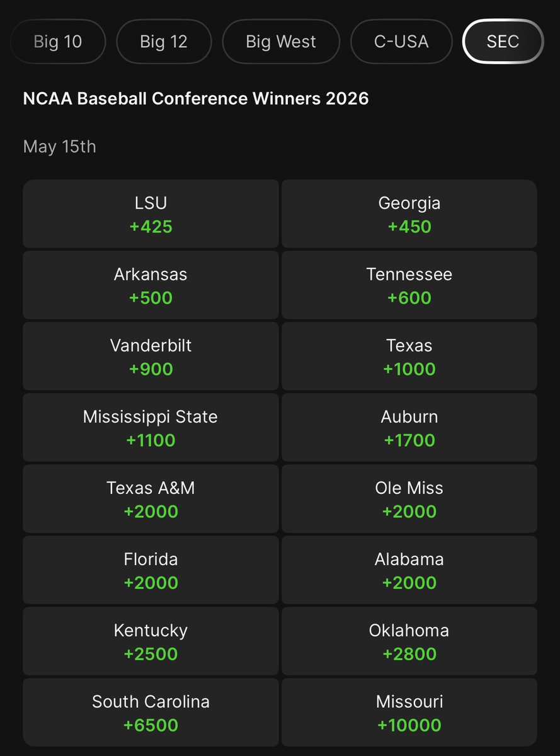Pick Auburn at +1700
This screenshot has height=756, width=560.
[409, 428]
